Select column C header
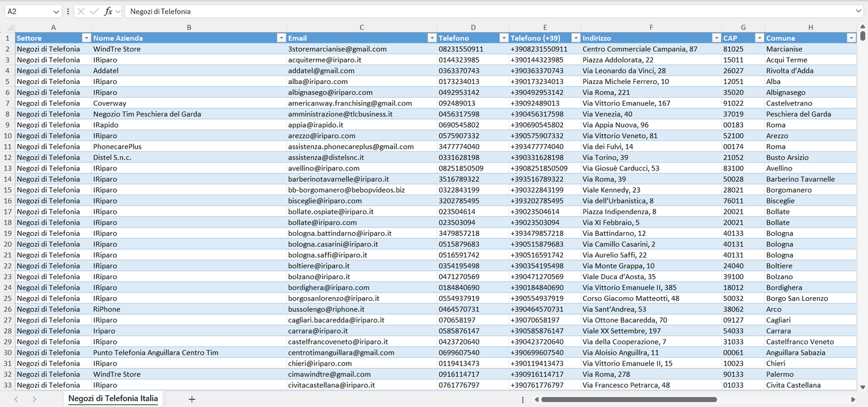The image size is (868, 407). point(362,27)
